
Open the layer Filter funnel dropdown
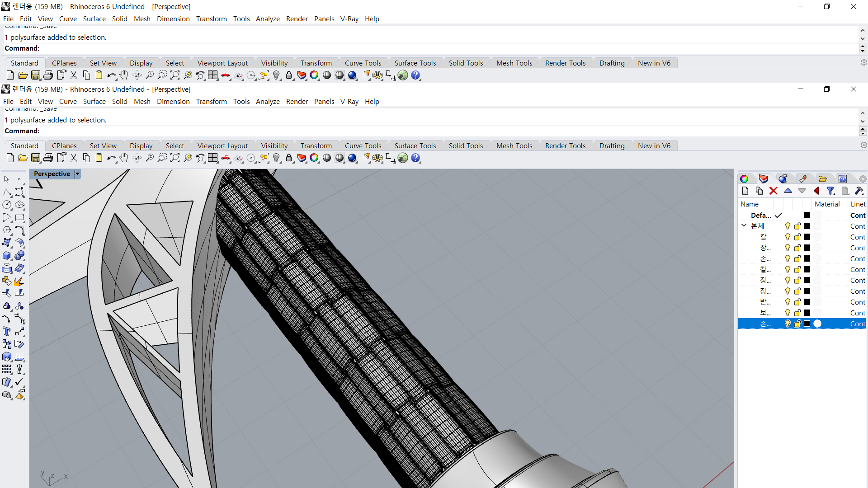click(x=831, y=191)
